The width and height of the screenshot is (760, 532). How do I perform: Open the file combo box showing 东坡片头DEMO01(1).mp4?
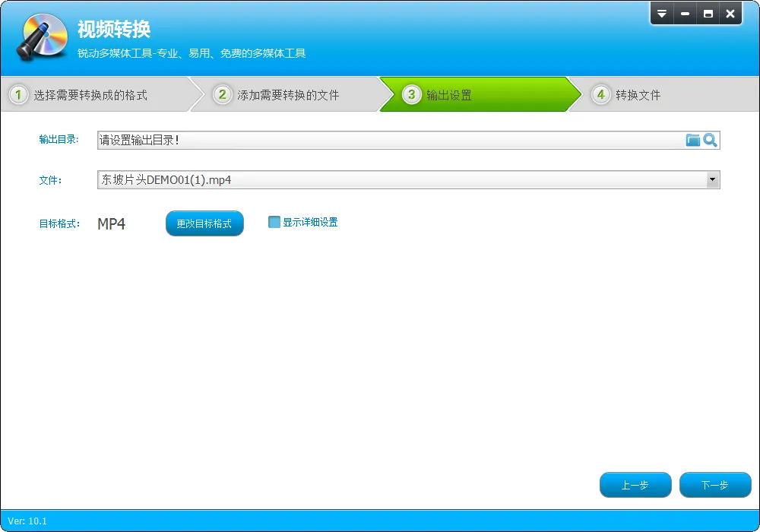pyautogui.click(x=409, y=180)
